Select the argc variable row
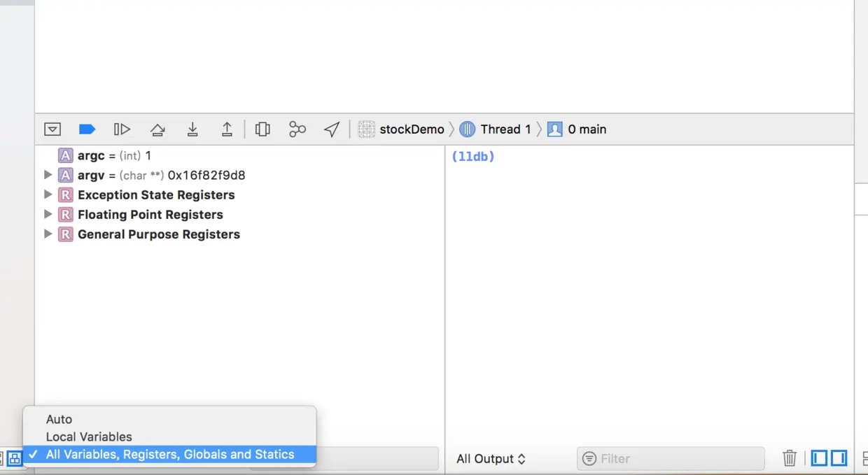The image size is (868, 475). tap(239, 155)
